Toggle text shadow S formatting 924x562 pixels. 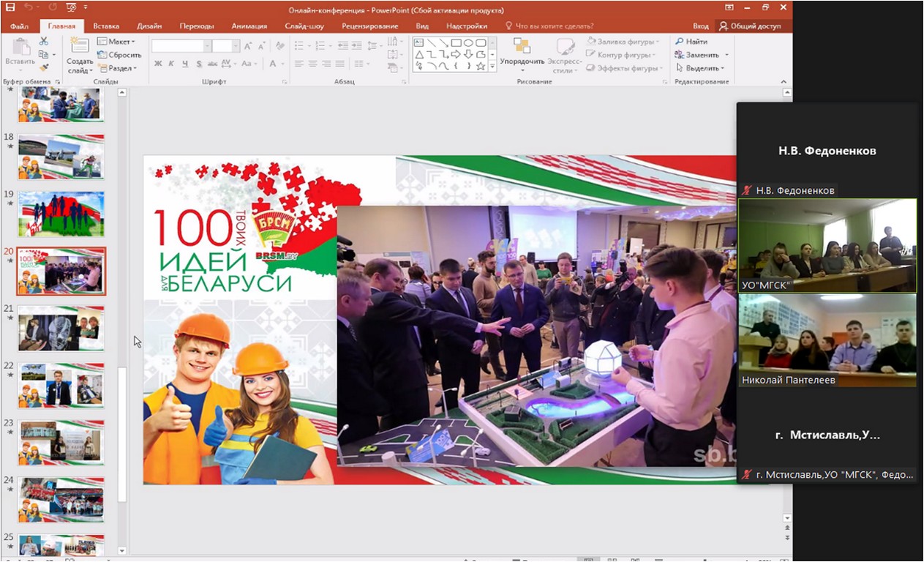coord(198,64)
